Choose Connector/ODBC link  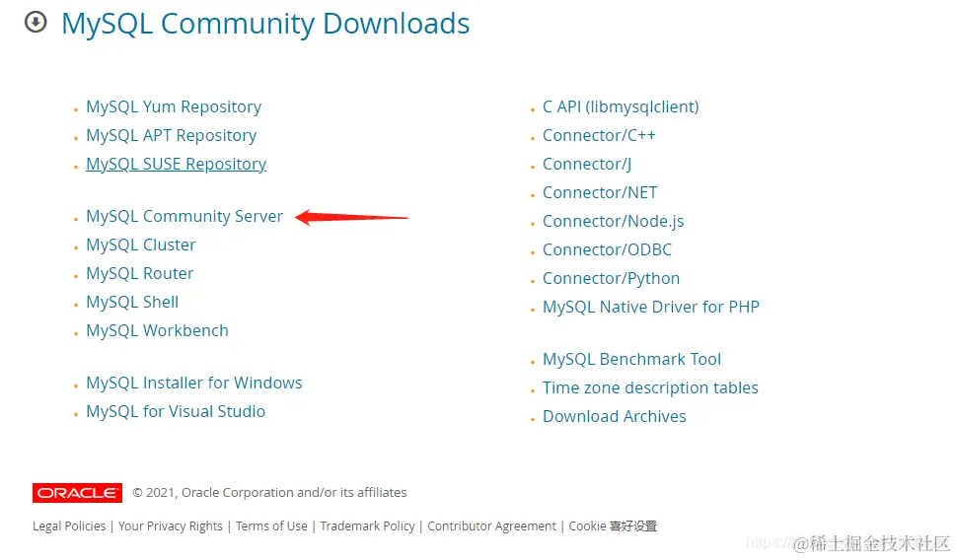[608, 250]
